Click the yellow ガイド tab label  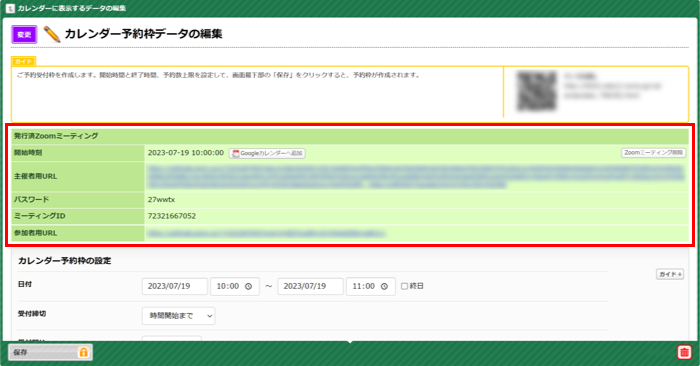24,61
